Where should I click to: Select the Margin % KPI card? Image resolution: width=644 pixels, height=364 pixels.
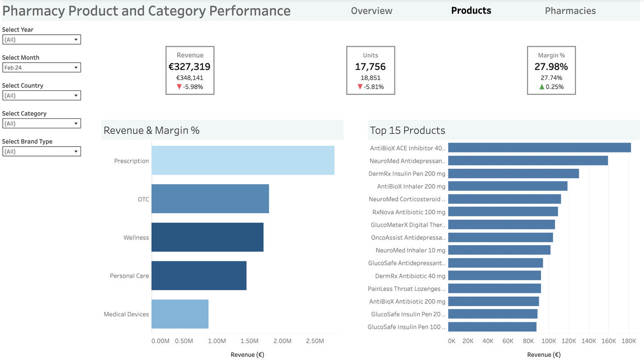point(551,70)
